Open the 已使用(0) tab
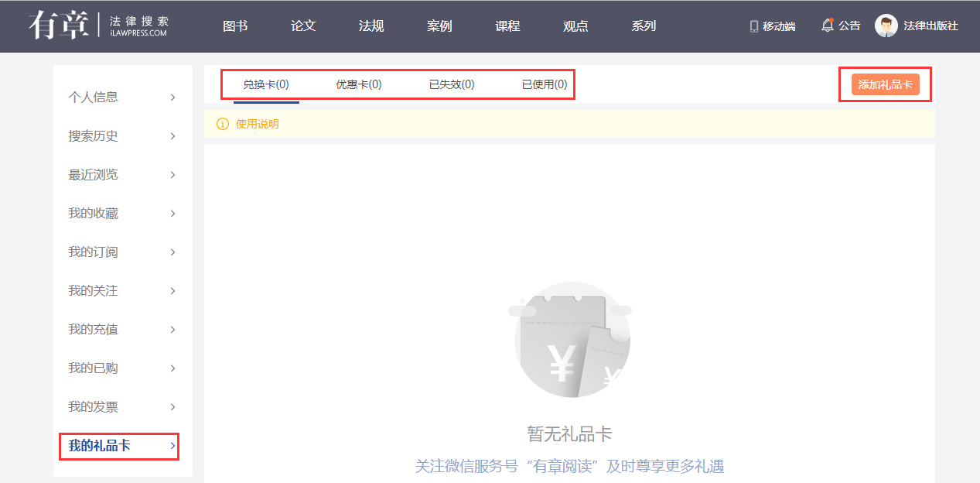Screen dimensions: 980x483 [544, 85]
